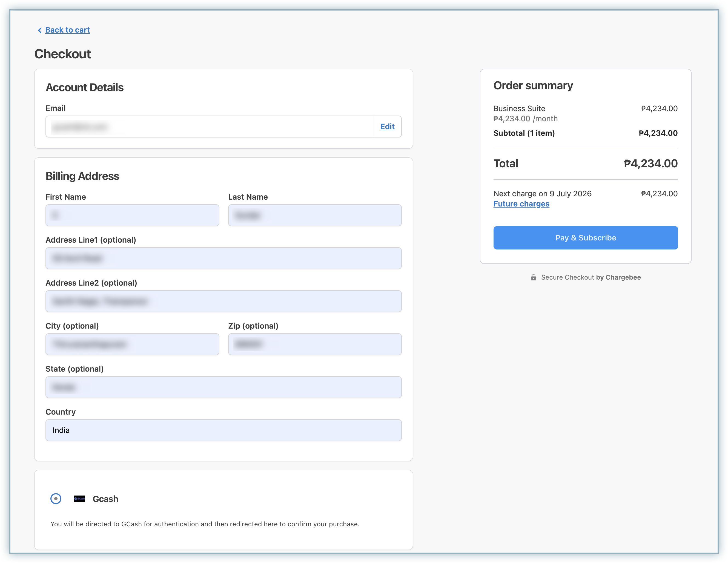This screenshot has height=563, width=728.
Task: Click the back chevron arrow icon
Action: click(40, 30)
